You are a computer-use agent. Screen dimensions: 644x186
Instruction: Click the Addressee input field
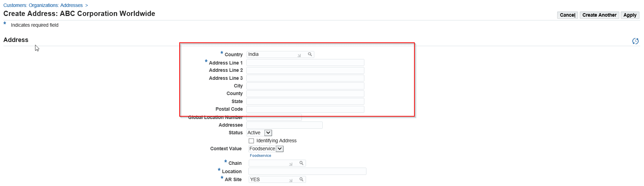click(284, 125)
